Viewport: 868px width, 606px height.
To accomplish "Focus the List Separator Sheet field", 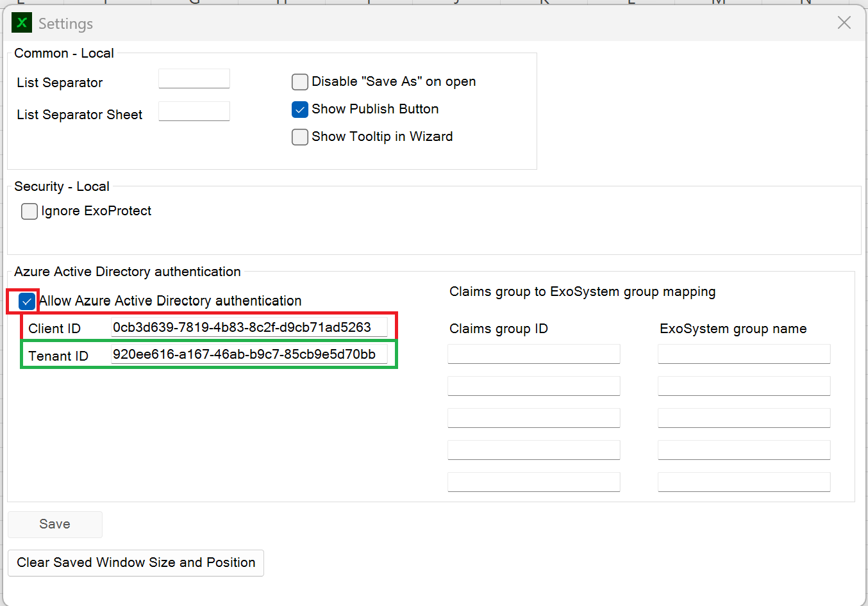I will coord(194,111).
